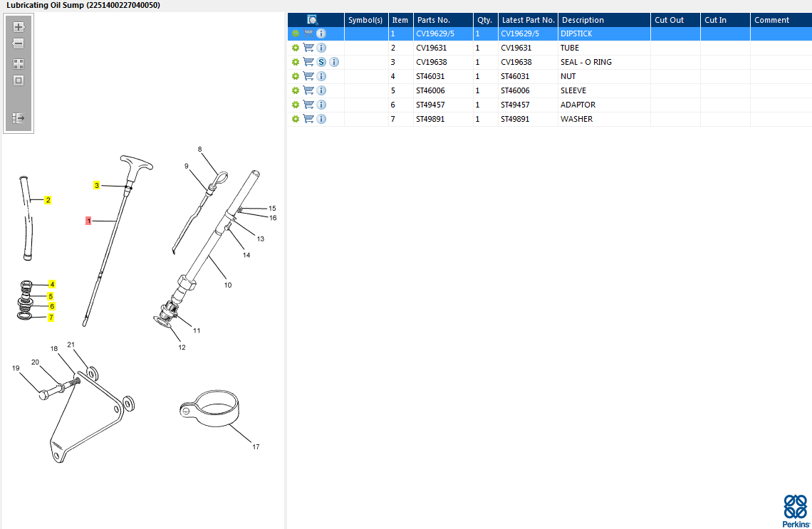Image resolution: width=812 pixels, height=529 pixels.
Task: Select the WASHER description cell
Action: [604, 119]
